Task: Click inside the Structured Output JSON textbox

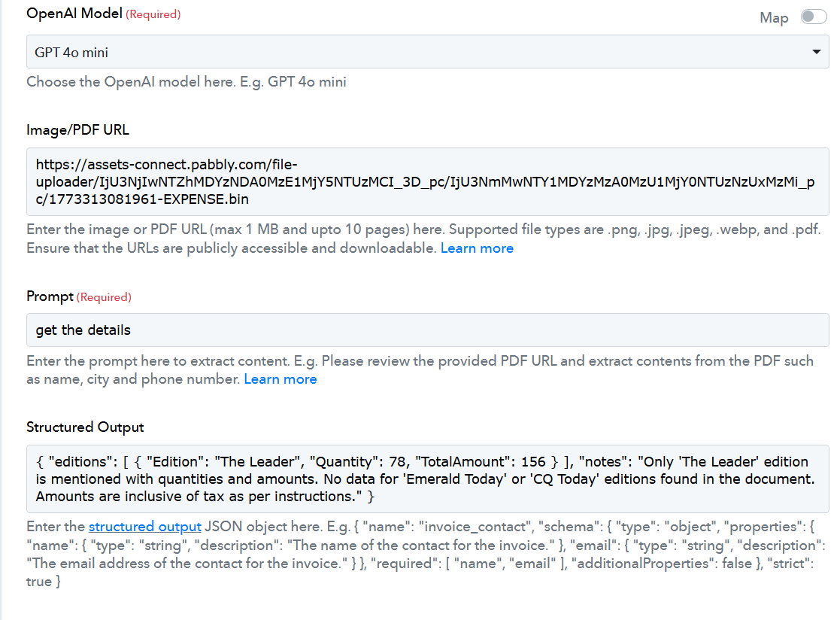Action: pyautogui.click(x=427, y=479)
